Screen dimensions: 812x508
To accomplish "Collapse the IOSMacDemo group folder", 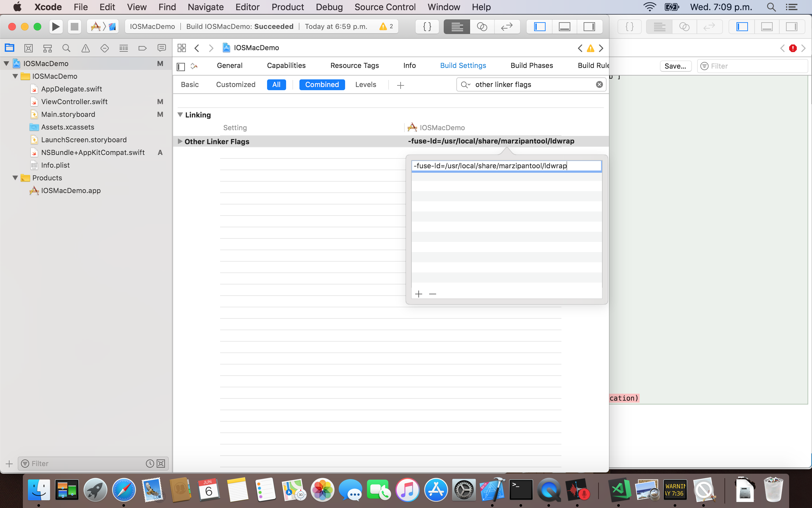I will coord(15,76).
